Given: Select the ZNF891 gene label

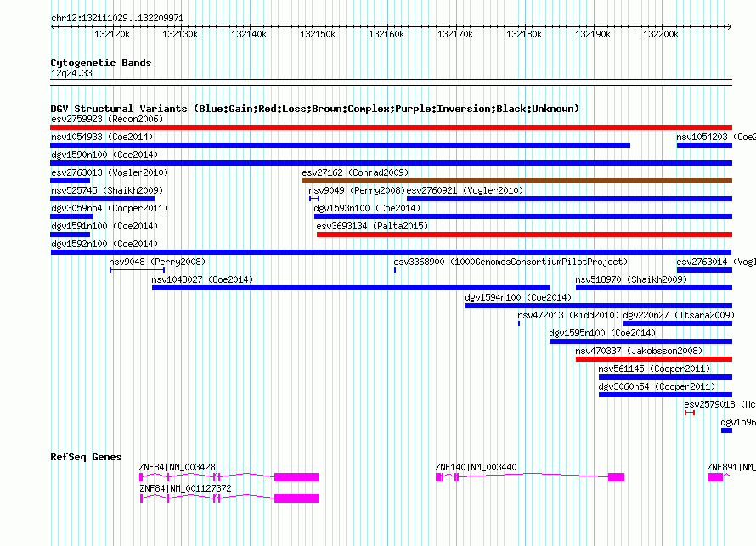Looking at the screenshot, I should tap(731, 467).
